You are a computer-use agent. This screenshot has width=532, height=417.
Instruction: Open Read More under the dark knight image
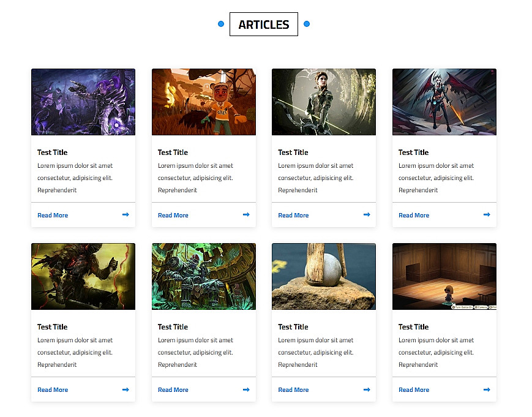coord(53,390)
